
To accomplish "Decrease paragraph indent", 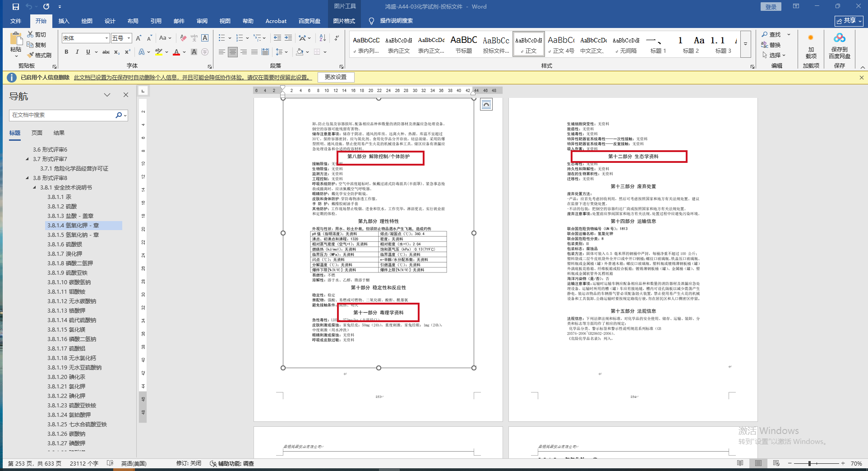I will tap(277, 38).
